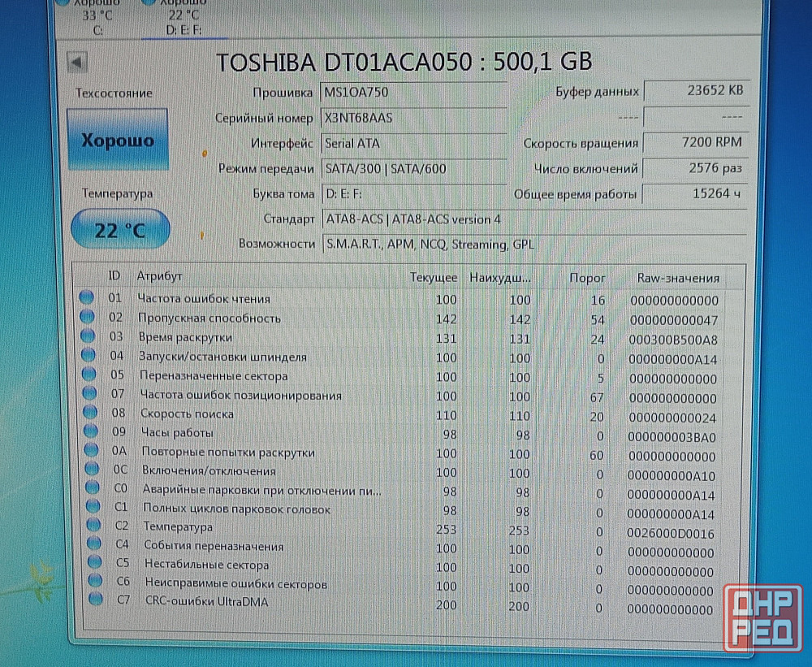812x667 pixels.
Task: Click the Хорошо health status button
Action: (x=118, y=141)
